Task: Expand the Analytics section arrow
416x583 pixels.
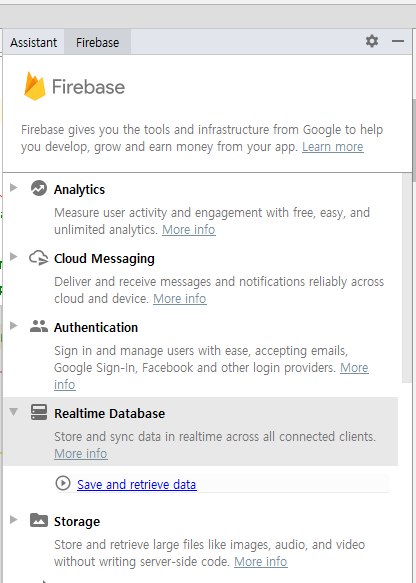Action: pyautogui.click(x=14, y=187)
